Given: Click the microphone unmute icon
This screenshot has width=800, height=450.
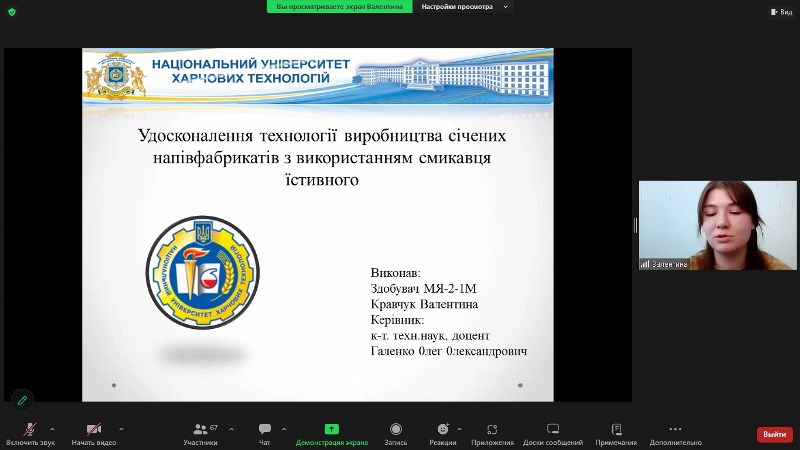Looking at the screenshot, I should 30,429.
